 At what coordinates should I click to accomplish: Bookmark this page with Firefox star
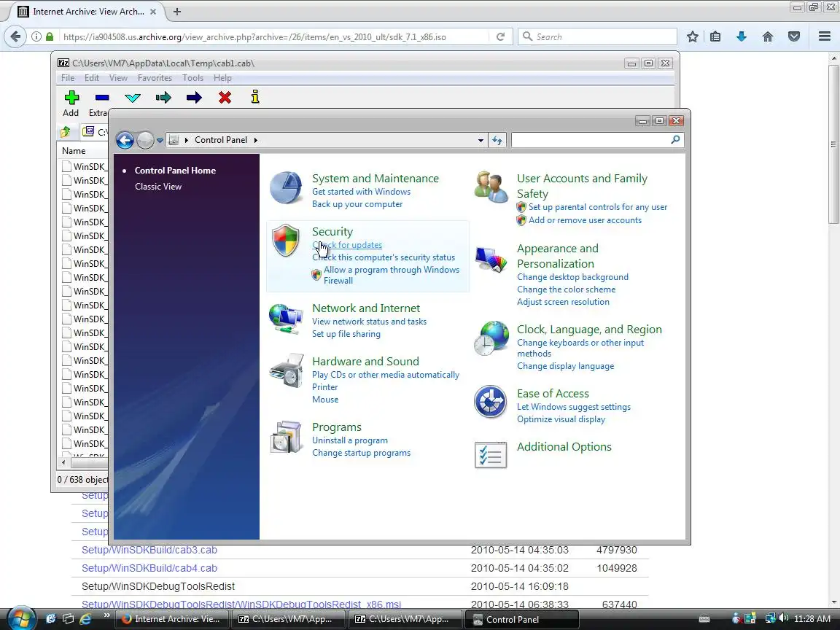point(692,36)
